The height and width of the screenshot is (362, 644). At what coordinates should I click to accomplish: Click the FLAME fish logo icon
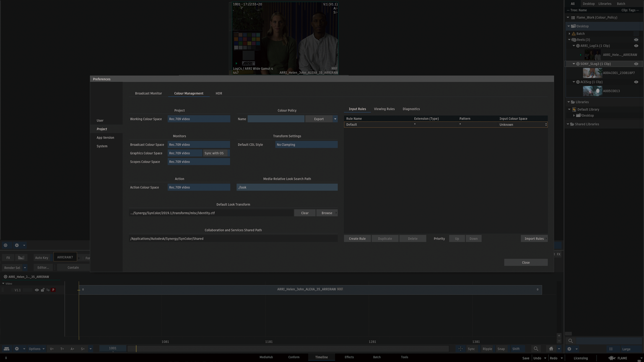point(612,358)
